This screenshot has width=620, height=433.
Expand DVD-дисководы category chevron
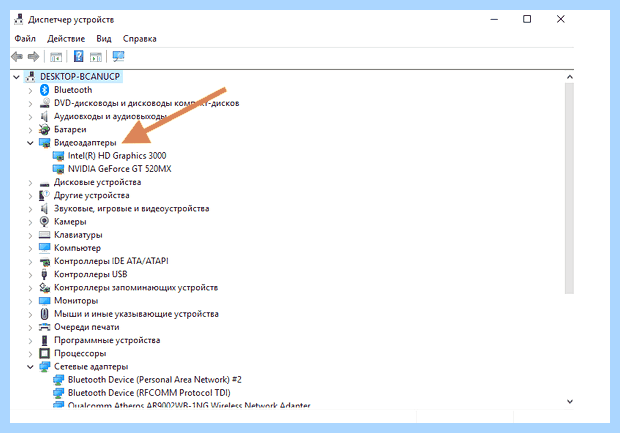(30, 104)
